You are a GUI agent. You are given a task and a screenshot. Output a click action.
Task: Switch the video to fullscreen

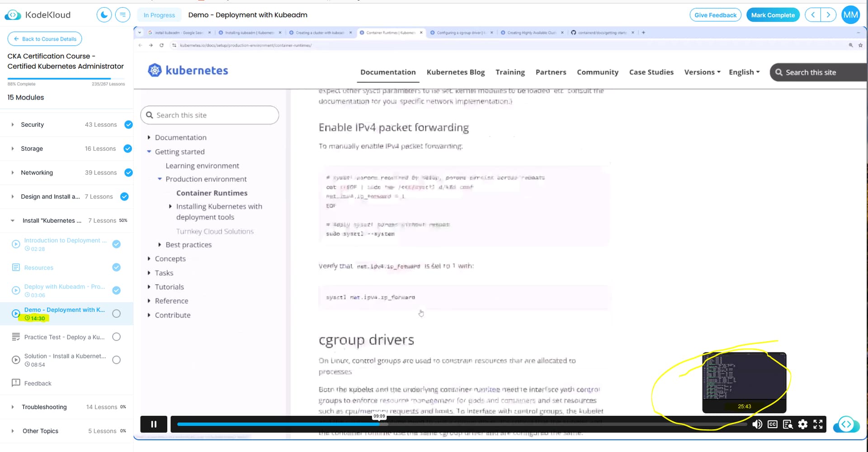818,424
